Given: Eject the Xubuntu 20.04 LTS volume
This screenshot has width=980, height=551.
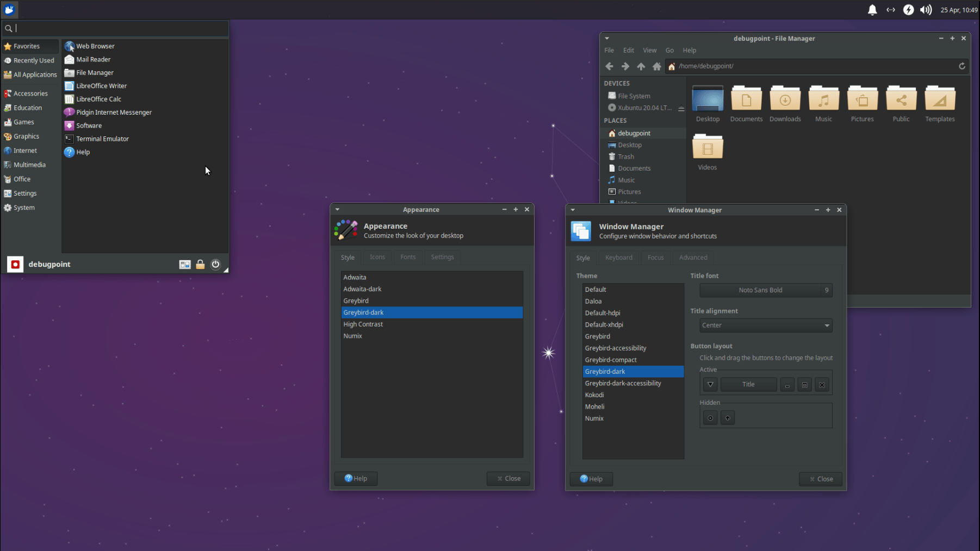Looking at the screenshot, I should (681, 108).
